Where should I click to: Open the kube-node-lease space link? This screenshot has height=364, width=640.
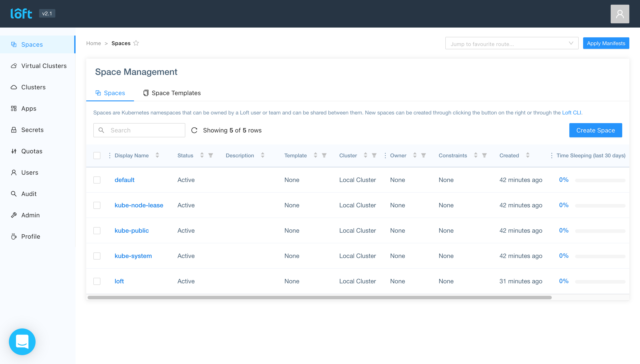point(139,205)
